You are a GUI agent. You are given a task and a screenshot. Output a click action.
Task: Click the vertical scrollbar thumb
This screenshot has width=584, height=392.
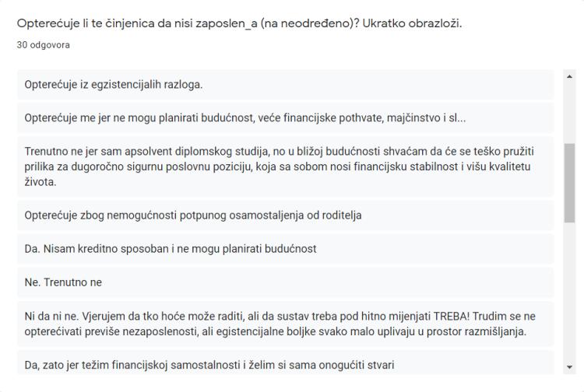569,183
